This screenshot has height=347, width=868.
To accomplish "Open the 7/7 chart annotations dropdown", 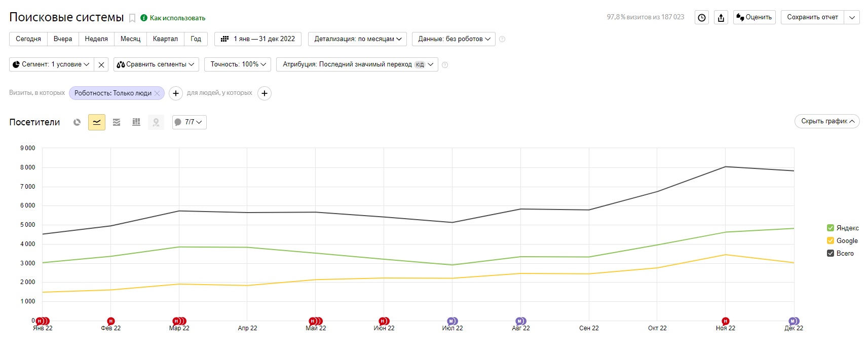I will click(190, 122).
